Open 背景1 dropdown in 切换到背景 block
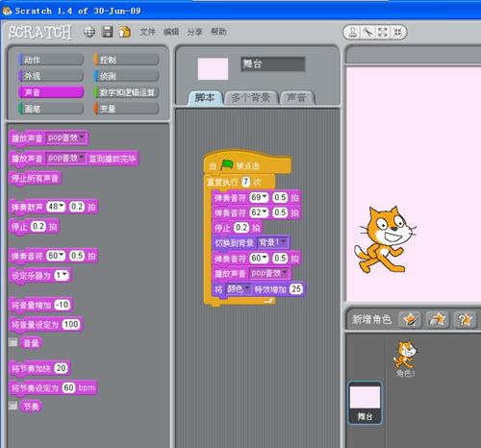Viewport: 481px width, 448px height. [x=272, y=242]
